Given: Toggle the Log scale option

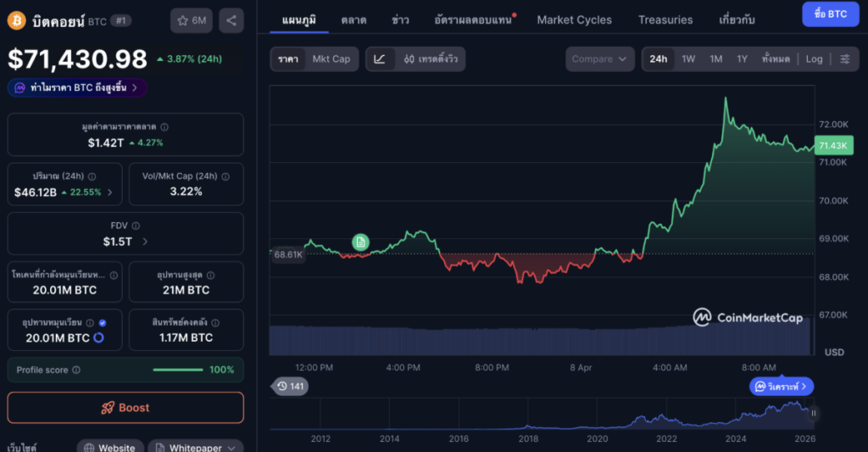Looking at the screenshot, I should (814, 59).
